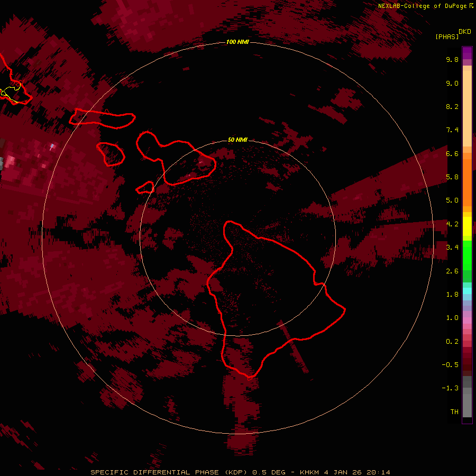
Task: Click the 3.4 color scale value
Action: coord(452,248)
